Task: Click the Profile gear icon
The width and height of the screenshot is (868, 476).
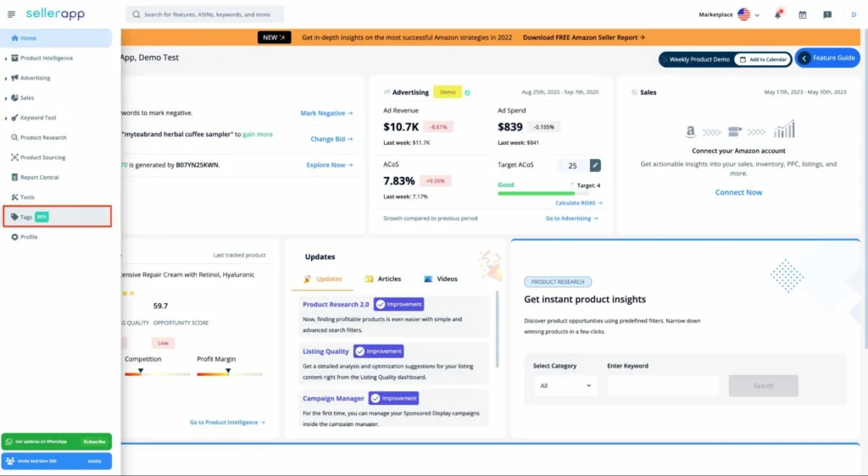Action: pyautogui.click(x=14, y=236)
